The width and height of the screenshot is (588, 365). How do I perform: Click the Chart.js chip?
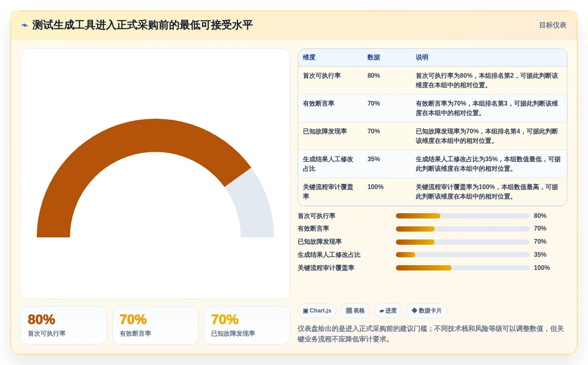[317, 310]
